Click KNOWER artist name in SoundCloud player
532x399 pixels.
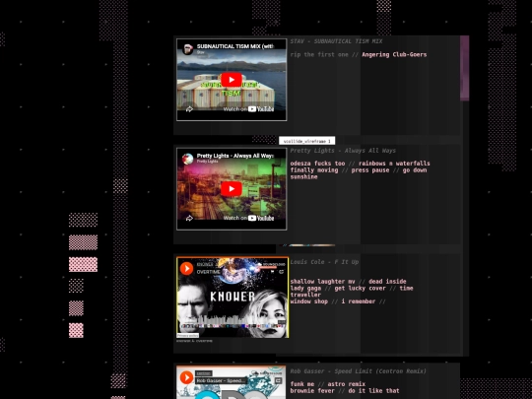click(x=205, y=264)
